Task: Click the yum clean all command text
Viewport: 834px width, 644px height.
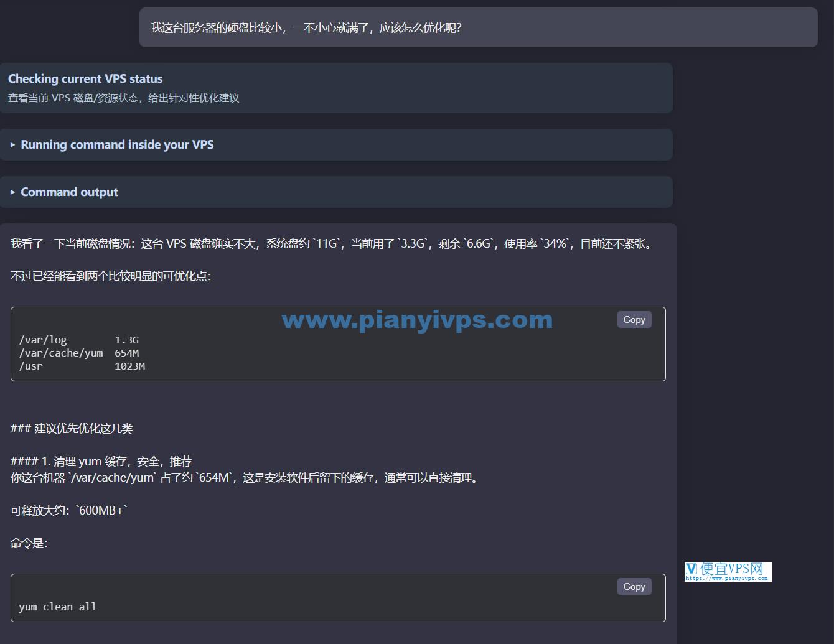Action: pos(58,607)
